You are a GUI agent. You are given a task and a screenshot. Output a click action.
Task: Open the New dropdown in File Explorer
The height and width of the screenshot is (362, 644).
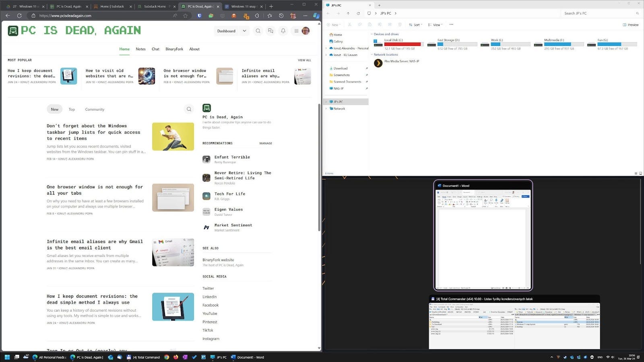[333, 25]
